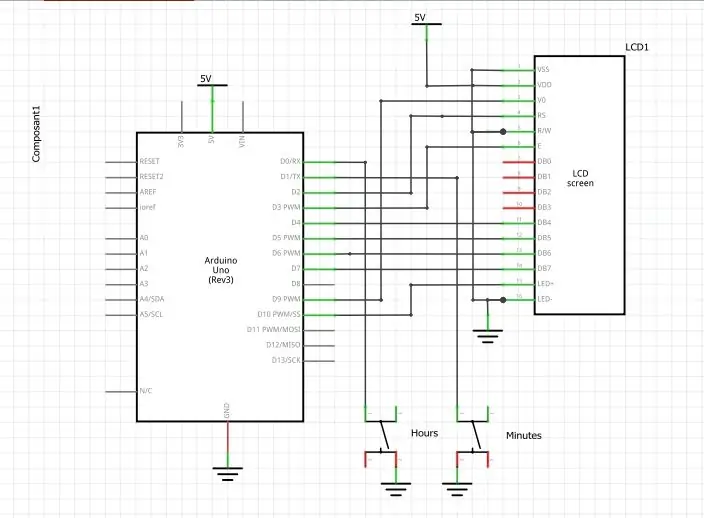Click the LCD VDD pin label
704x518 pixels.
click(544, 84)
